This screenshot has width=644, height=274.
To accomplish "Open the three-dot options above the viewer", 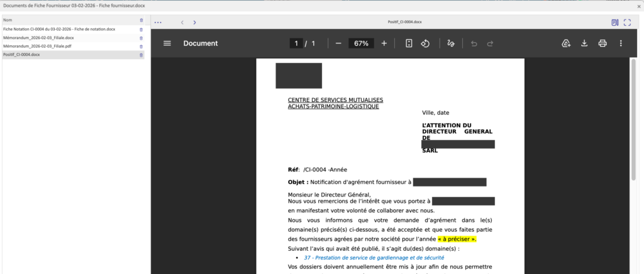I will [x=158, y=22].
